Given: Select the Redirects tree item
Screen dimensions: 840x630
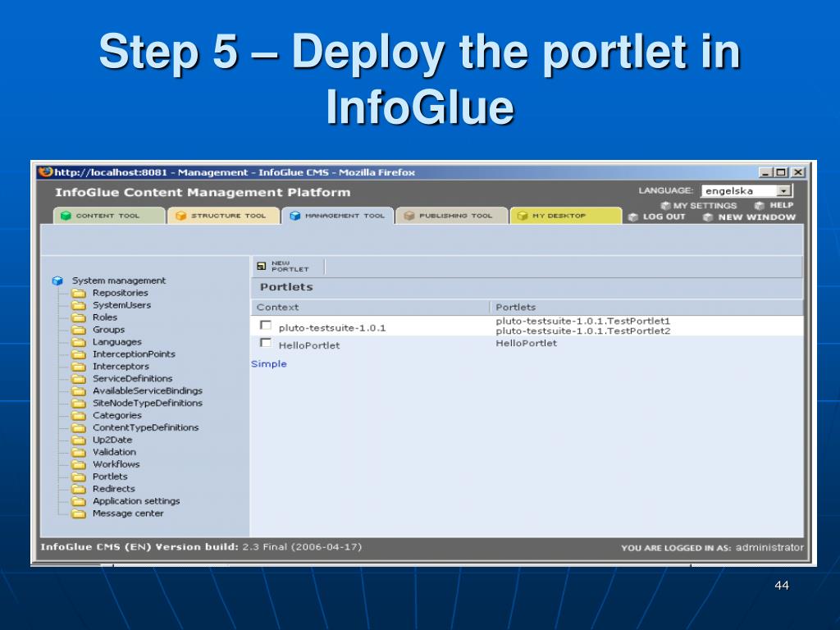Looking at the screenshot, I should click(x=113, y=489).
